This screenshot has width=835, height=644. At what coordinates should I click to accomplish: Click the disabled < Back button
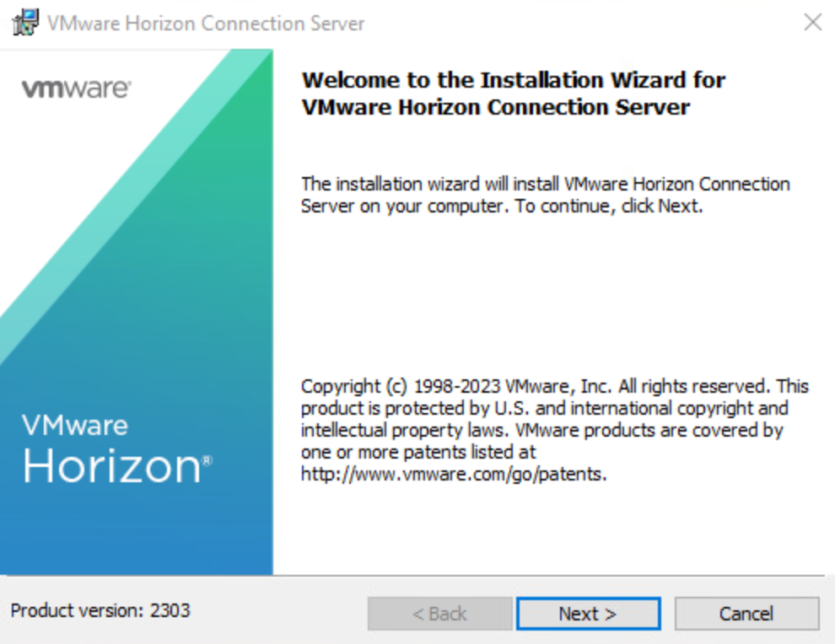(439, 614)
